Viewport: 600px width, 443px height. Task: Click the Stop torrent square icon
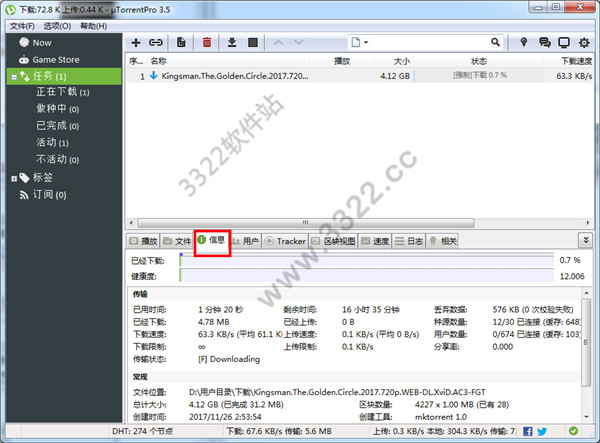coord(253,42)
